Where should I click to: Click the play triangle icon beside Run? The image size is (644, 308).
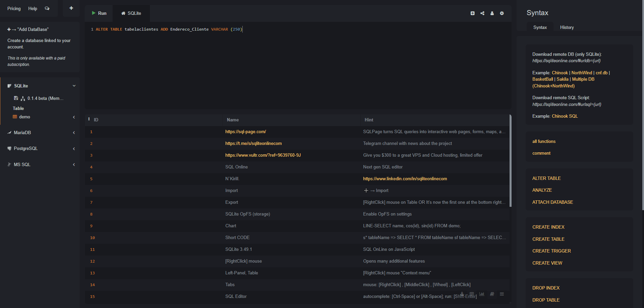[x=93, y=13]
